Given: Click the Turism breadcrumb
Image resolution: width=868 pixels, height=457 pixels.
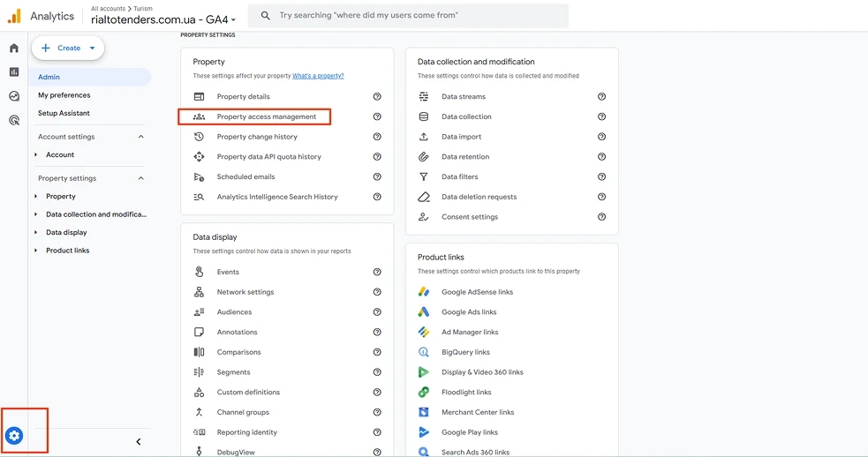Looking at the screenshot, I should [143, 8].
